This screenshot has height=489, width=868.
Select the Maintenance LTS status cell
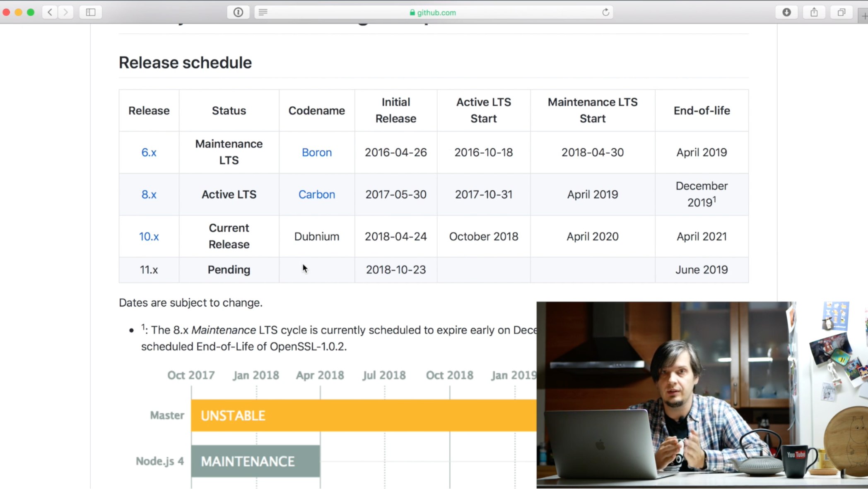click(229, 152)
